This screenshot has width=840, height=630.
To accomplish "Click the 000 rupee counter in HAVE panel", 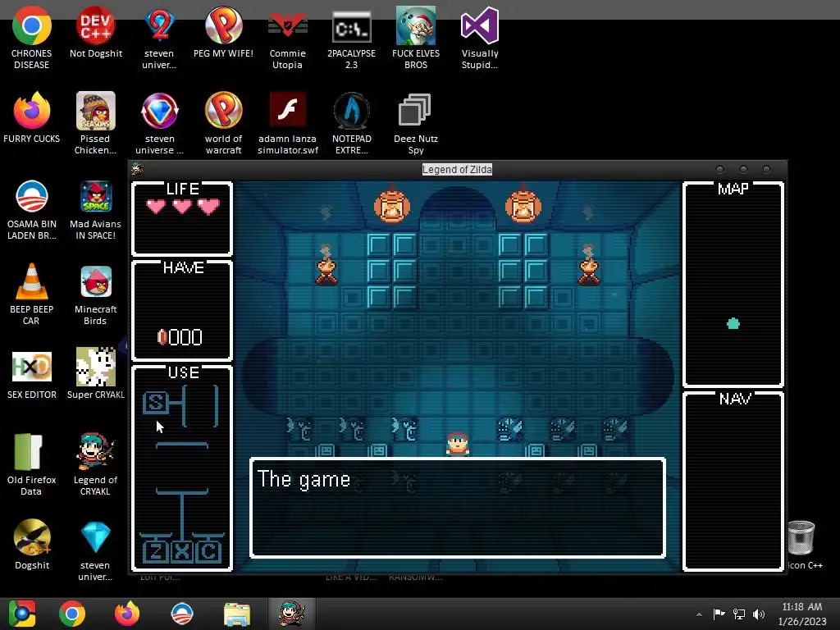I will [x=180, y=337].
